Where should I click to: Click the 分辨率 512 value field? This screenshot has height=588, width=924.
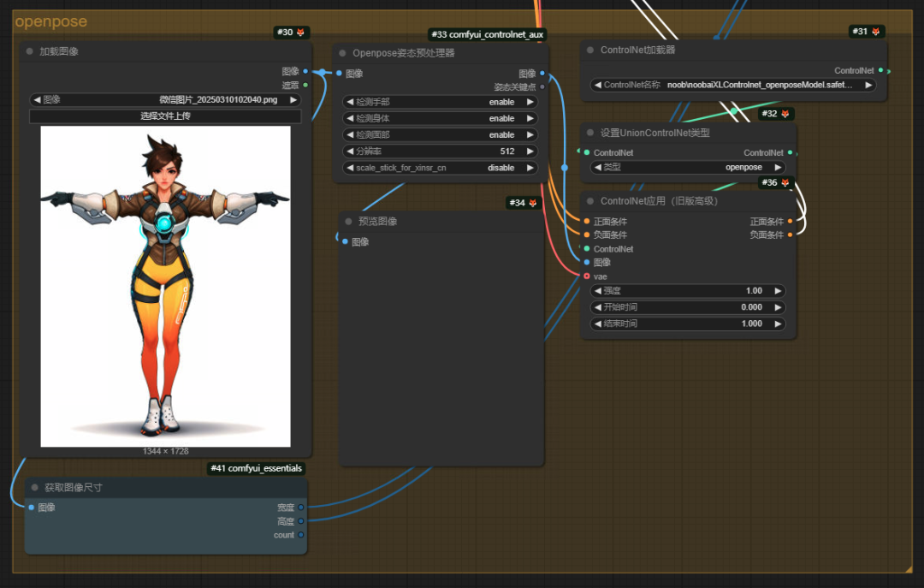(441, 151)
